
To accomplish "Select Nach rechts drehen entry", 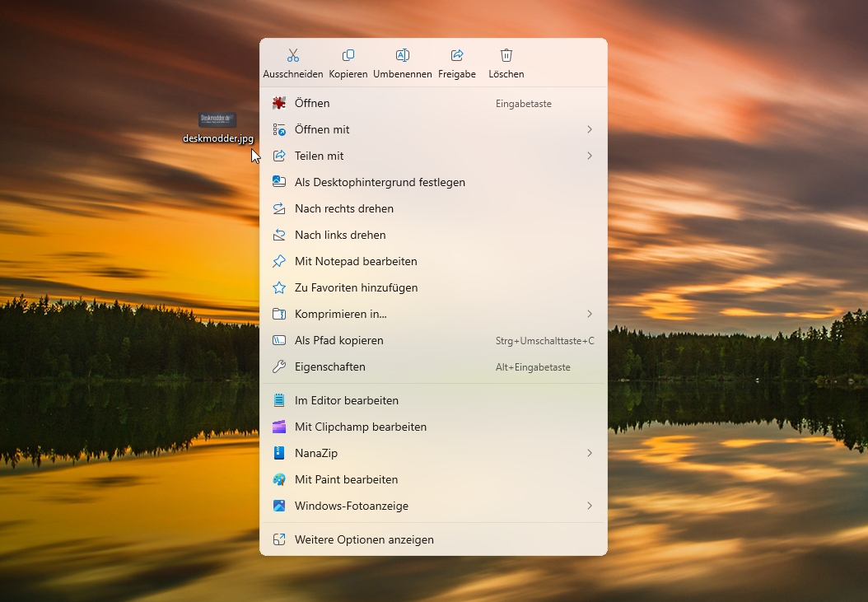I will coord(433,209).
